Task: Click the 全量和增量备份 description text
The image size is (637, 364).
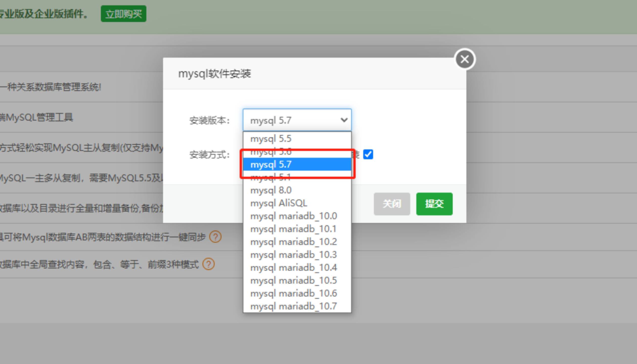Action: click(81, 208)
